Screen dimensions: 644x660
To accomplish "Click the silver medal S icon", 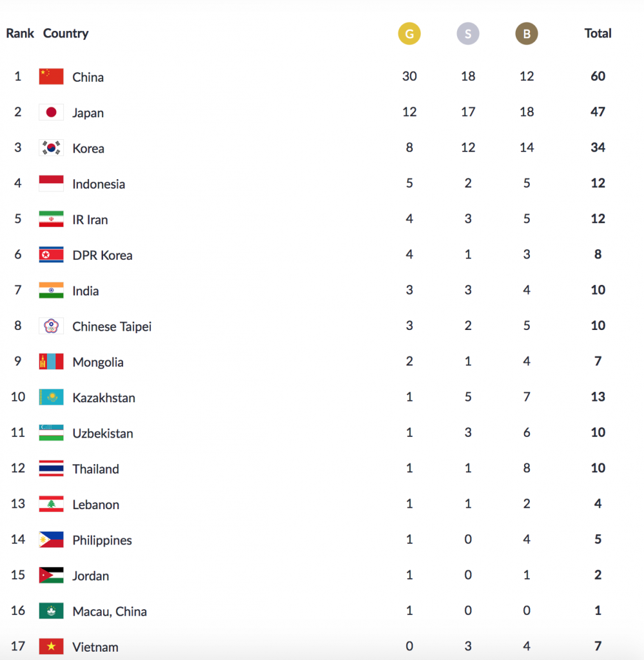I will 468,34.
